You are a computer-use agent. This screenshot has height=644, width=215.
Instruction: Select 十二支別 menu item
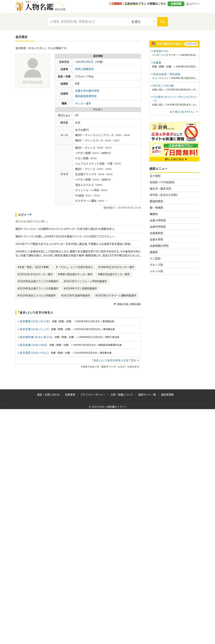pyautogui.click(x=174, y=259)
